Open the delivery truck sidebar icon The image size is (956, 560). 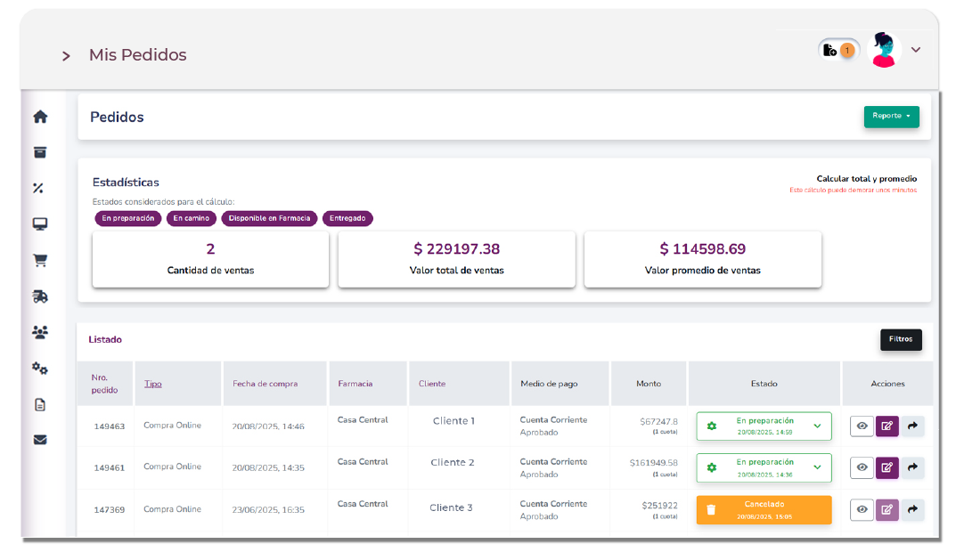(40, 296)
